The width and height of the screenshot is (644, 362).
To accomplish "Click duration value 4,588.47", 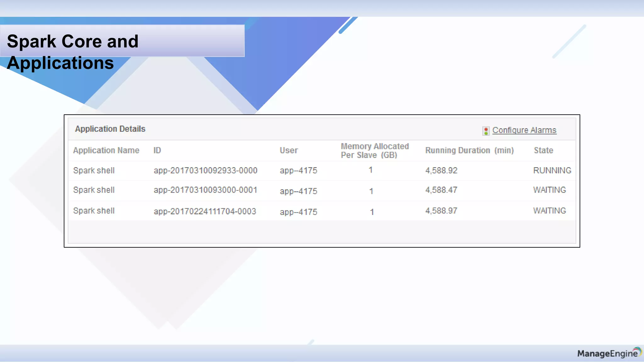I will [441, 190].
